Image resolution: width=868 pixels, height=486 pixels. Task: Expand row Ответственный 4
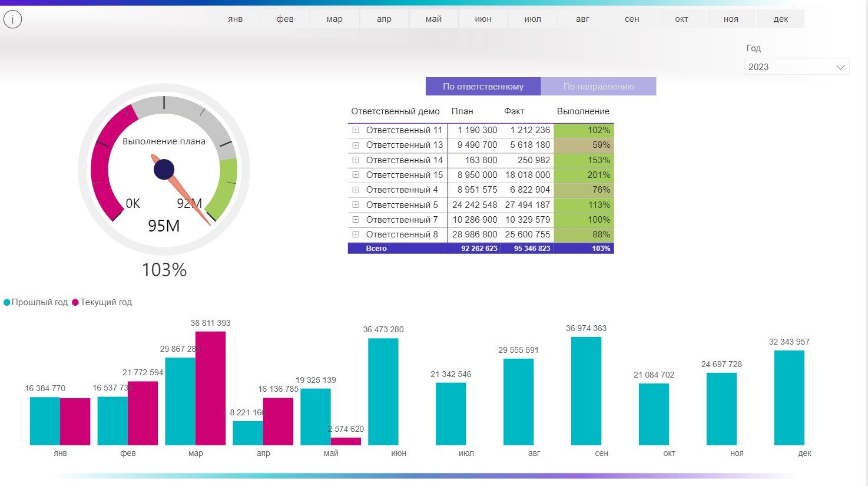[x=356, y=190]
